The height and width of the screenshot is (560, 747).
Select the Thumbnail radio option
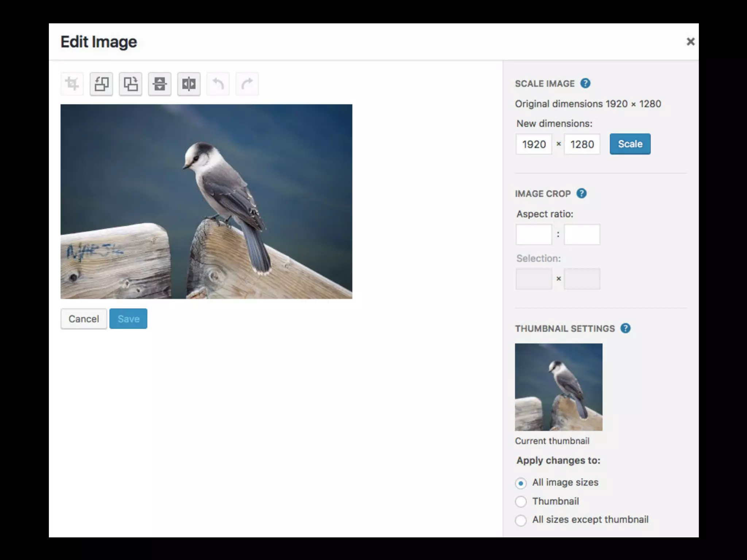[x=521, y=502]
